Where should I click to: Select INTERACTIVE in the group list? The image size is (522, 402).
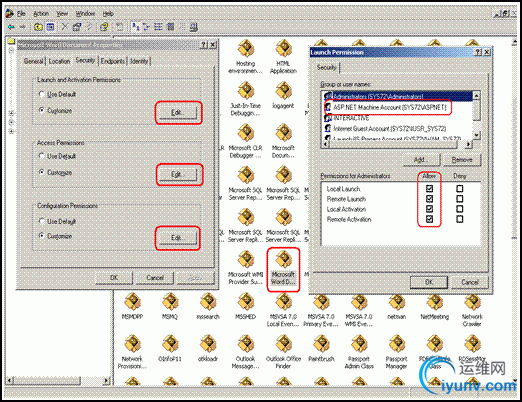tap(351, 118)
